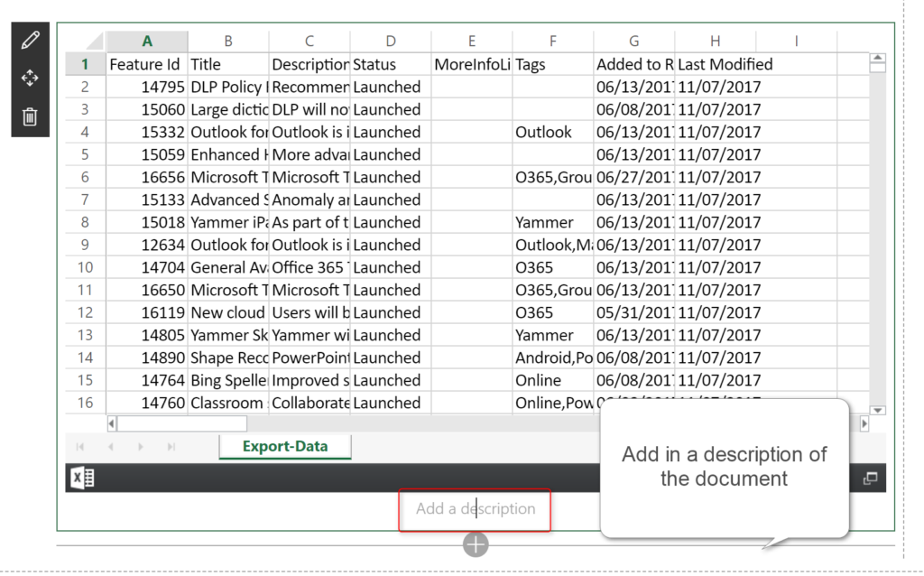
Task: Click the 'Bing Spelle' title cell
Action: 228,380
